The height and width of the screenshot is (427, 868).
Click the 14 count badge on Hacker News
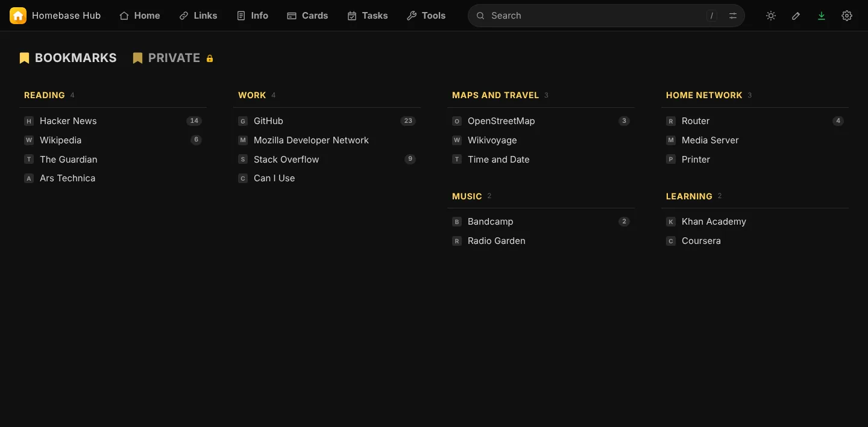coord(194,121)
